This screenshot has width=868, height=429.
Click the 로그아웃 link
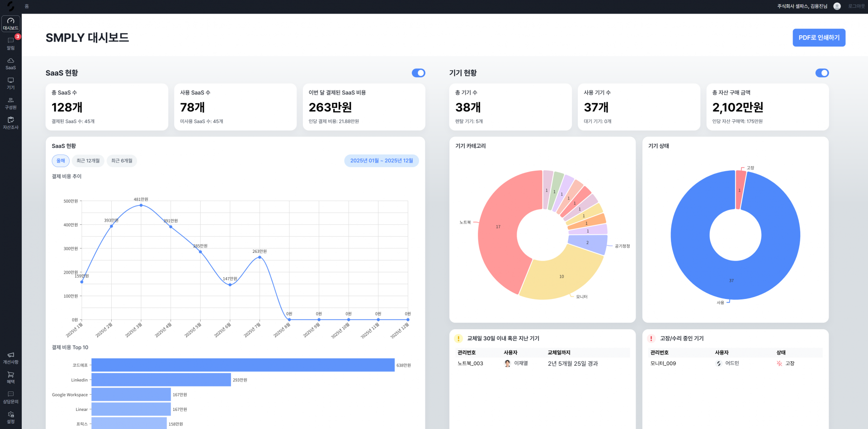[x=856, y=6]
